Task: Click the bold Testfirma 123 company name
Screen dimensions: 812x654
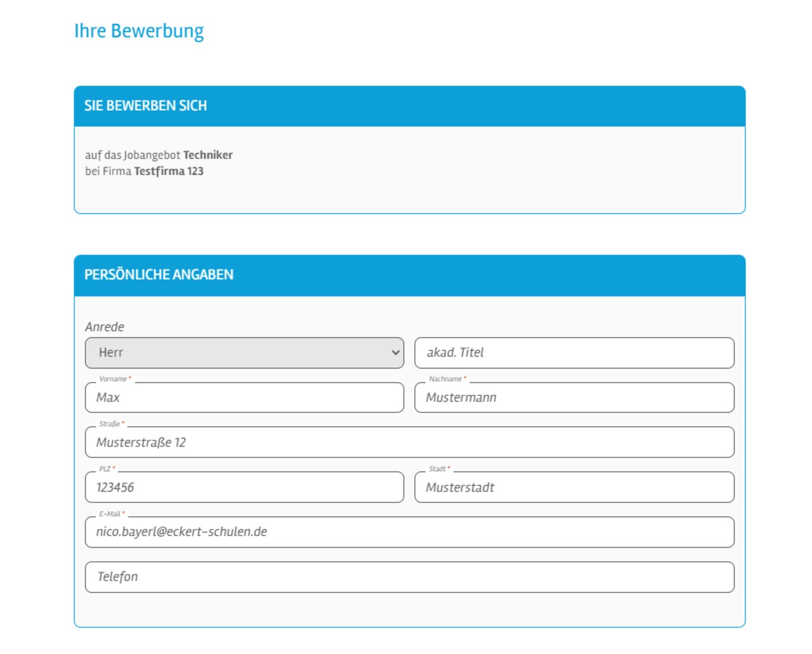Action: 169,171
